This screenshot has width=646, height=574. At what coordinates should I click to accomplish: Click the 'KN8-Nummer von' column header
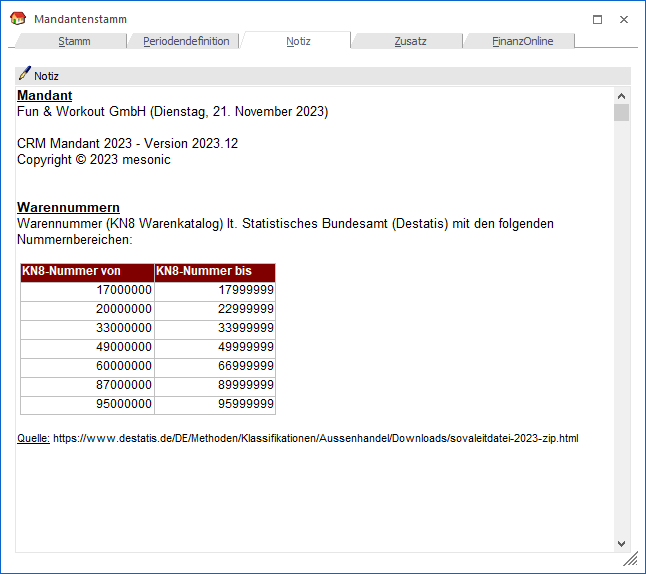click(87, 272)
